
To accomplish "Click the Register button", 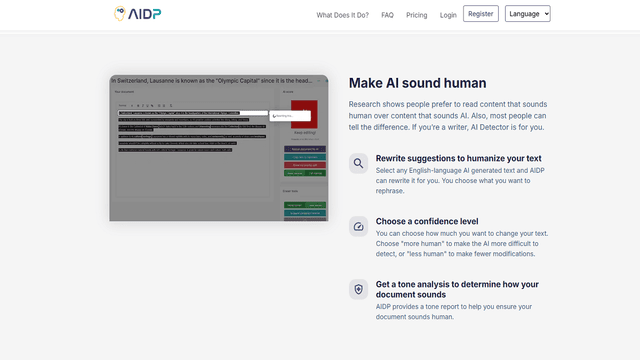I will pyautogui.click(x=480, y=14).
